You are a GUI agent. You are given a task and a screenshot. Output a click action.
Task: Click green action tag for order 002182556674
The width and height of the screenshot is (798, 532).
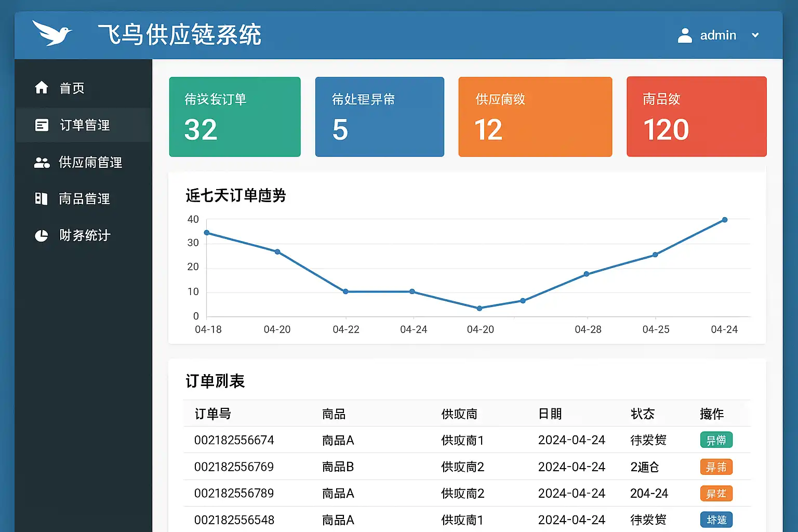point(716,440)
